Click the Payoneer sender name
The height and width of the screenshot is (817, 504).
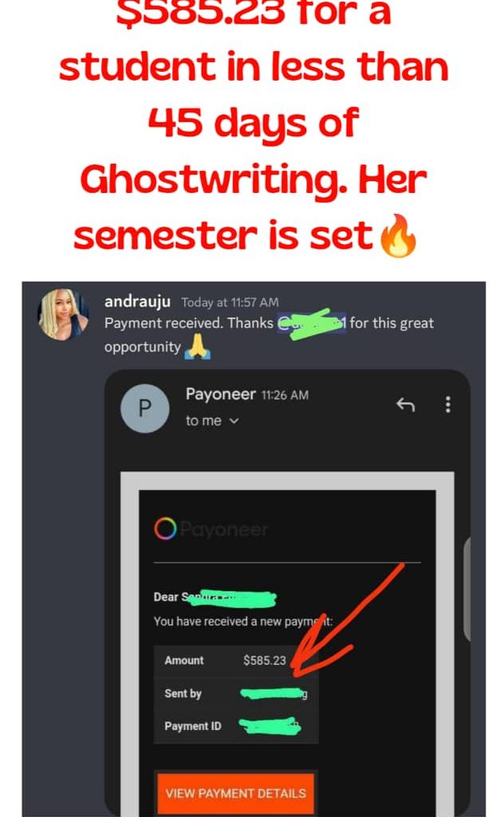(221, 394)
